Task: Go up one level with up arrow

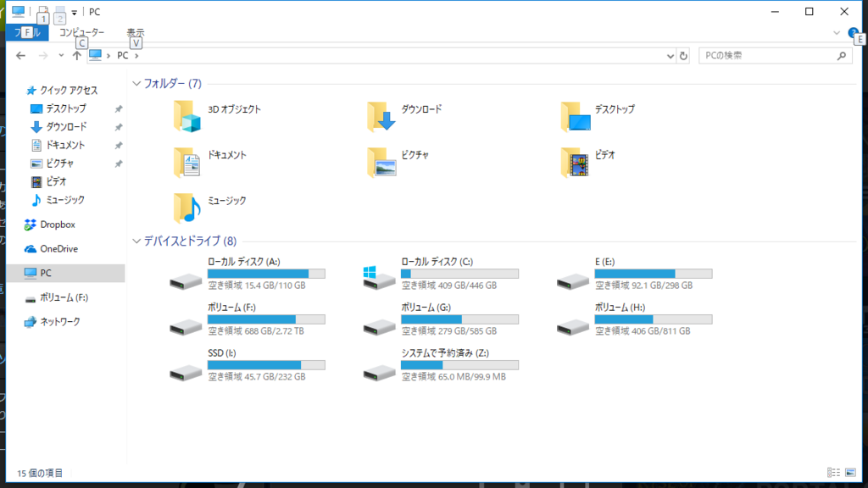Action: point(76,55)
